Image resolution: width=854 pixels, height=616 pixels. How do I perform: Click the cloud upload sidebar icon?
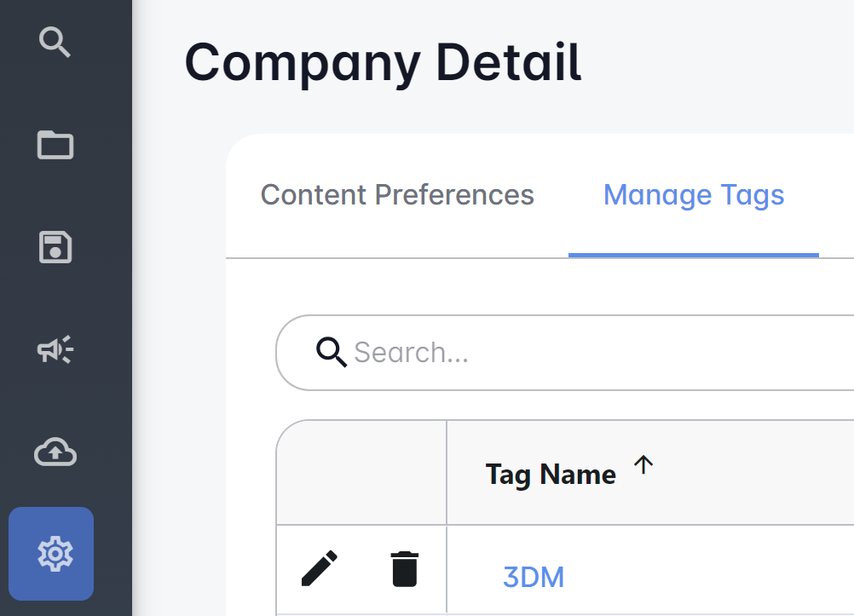point(55,452)
